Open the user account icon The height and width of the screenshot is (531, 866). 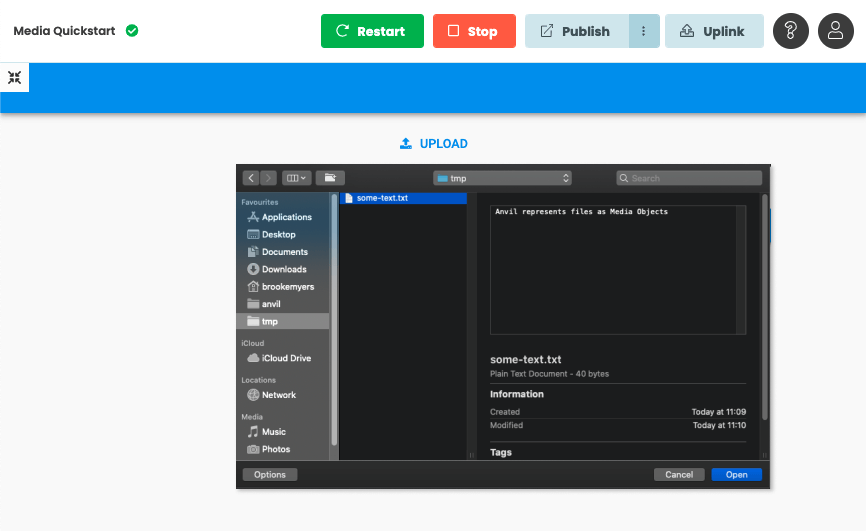point(836,31)
